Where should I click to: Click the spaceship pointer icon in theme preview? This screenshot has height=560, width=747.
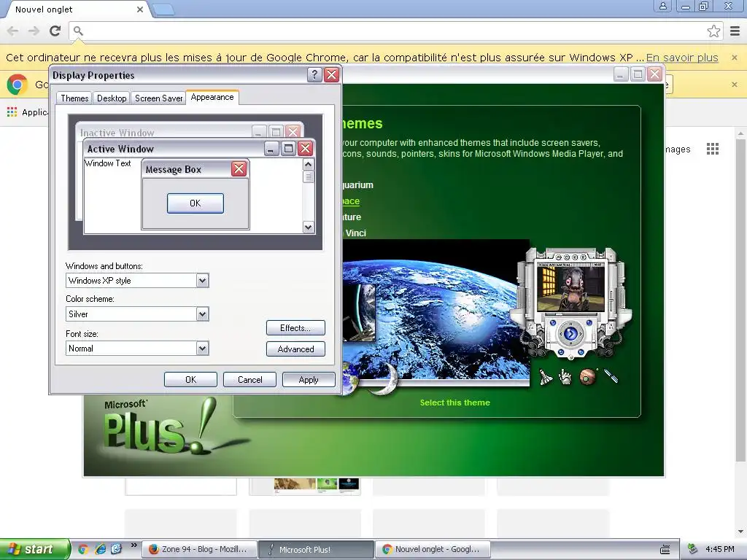coord(546,377)
